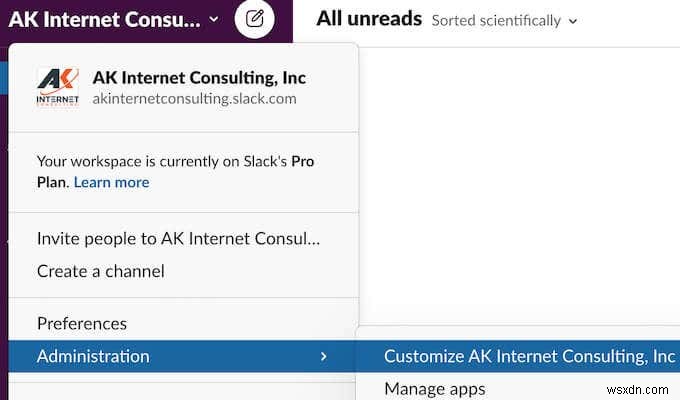The width and height of the screenshot is (680, 400).
Task: Click the Administration submenu arrow
Action: 322,356
